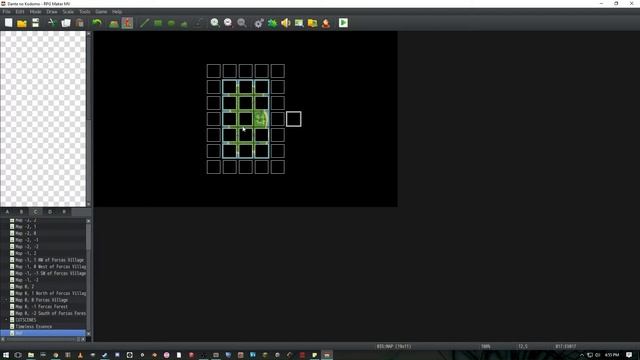This screenshot has width=640, height=360.
Task: Select the Shadow Pen tool
Action: point(198,23)
